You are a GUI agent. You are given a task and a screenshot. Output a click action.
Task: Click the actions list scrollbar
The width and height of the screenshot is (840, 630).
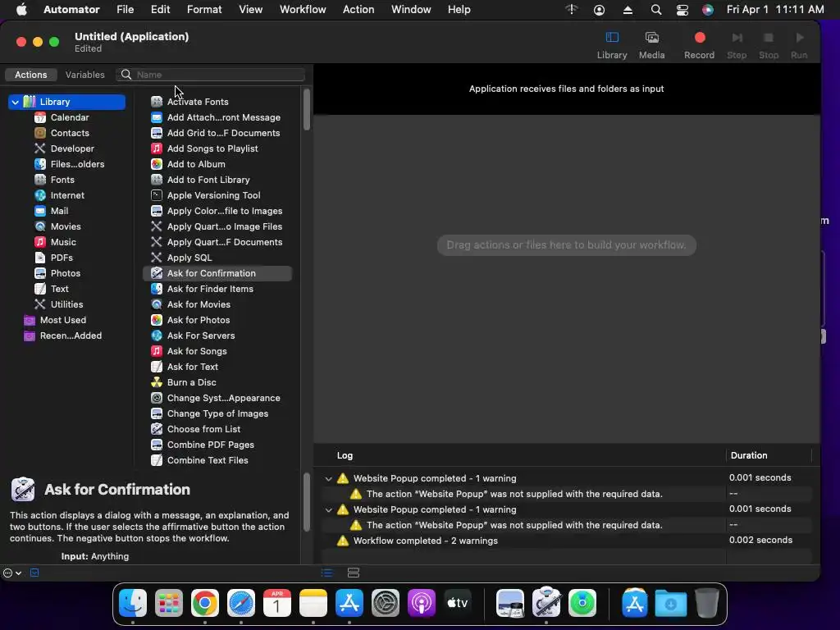click(x=307, y=110)
